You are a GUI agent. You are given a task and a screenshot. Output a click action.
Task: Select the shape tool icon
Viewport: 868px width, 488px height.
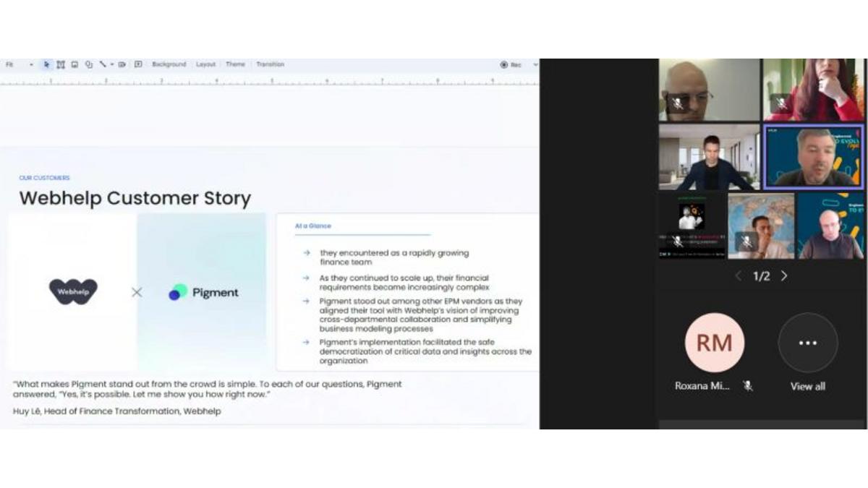click(x=89, y=64)
